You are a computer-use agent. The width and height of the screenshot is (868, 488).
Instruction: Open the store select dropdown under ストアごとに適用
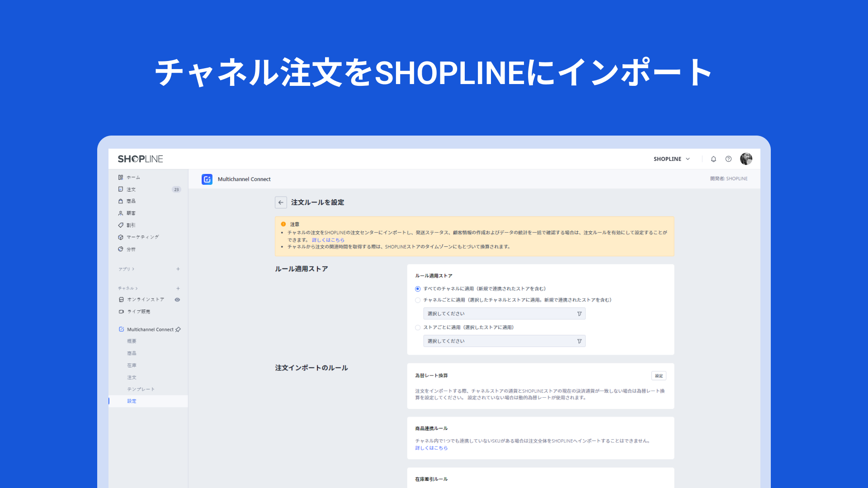[504, 341]
